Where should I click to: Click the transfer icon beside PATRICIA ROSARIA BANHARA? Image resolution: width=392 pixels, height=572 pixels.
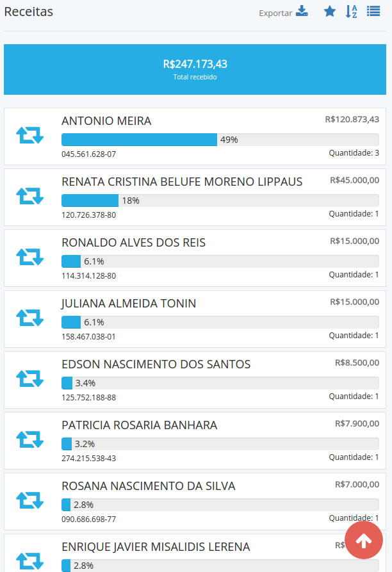pos(29,439)
